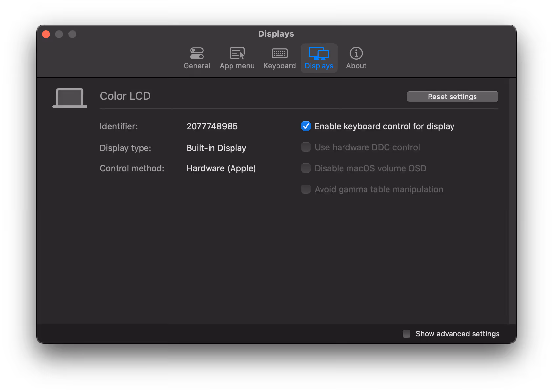Image resolution: width=553 pixels, height=392 pixels.
Task: Check Avoid gamma table manipulation
Action: pos(306,189)
